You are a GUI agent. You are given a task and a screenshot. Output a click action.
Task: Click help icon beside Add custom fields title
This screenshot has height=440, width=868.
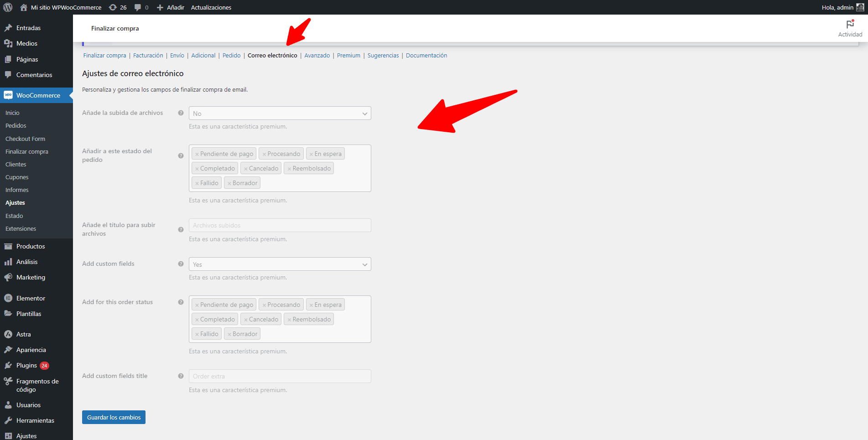tap(181, 376)
